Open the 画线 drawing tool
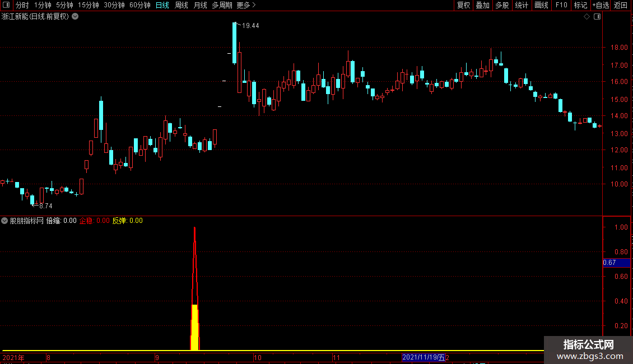Image resolution: width=633 pixels, height=364 pixels. pyautogui.click(x=541, y=5)
